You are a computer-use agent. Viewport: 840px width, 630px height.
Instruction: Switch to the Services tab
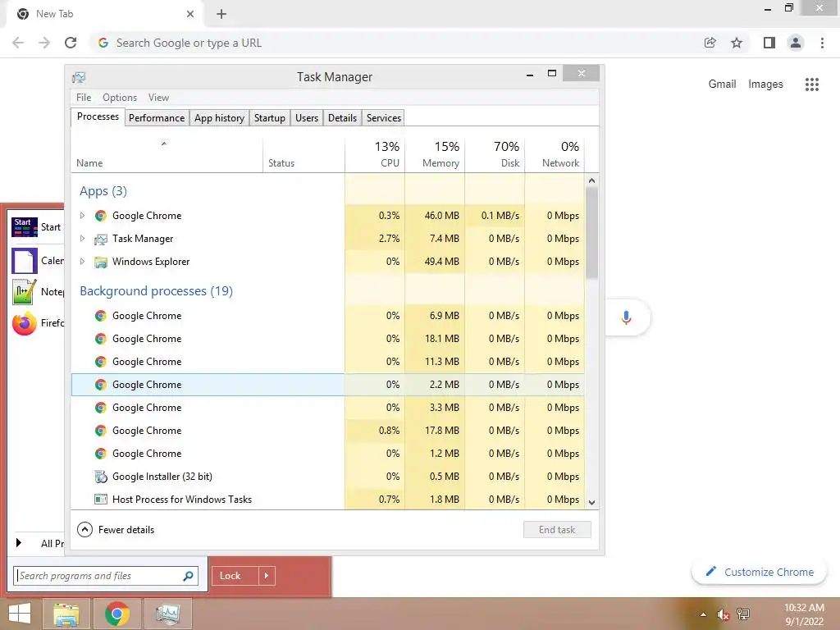pos(384,118)
